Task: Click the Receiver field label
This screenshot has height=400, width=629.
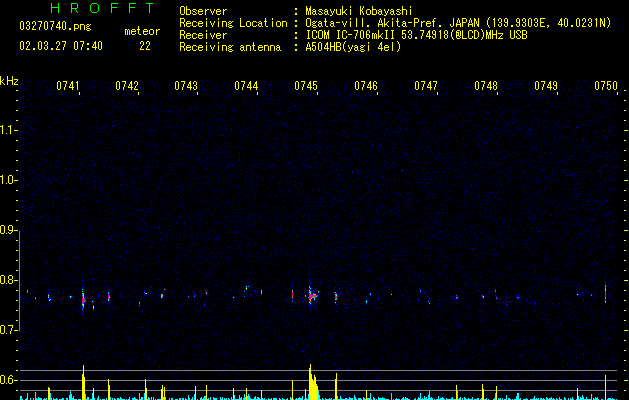Action: 203,35
